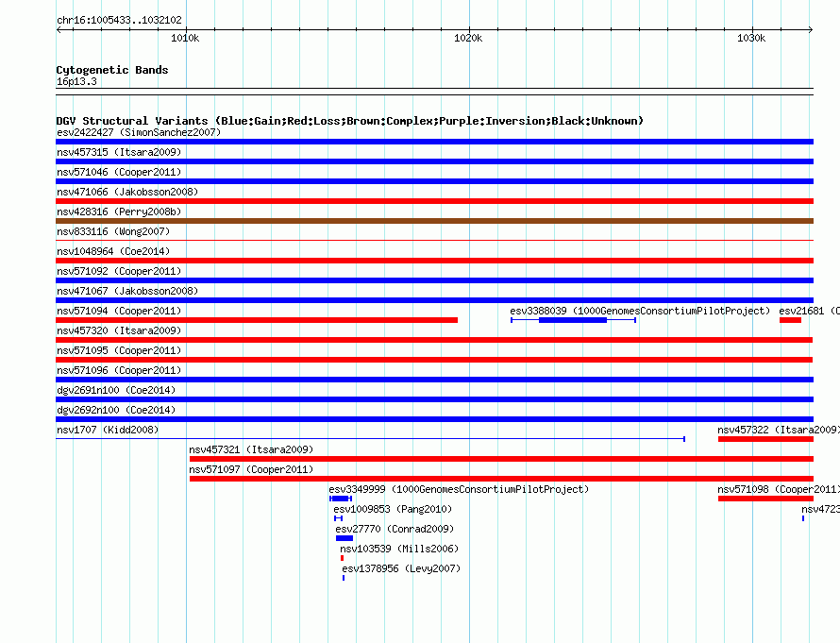Screen dimensions: 840x643
Task: Open variant esv2422427 (SimonSanchez2007) label
Action: click(139, 132)
